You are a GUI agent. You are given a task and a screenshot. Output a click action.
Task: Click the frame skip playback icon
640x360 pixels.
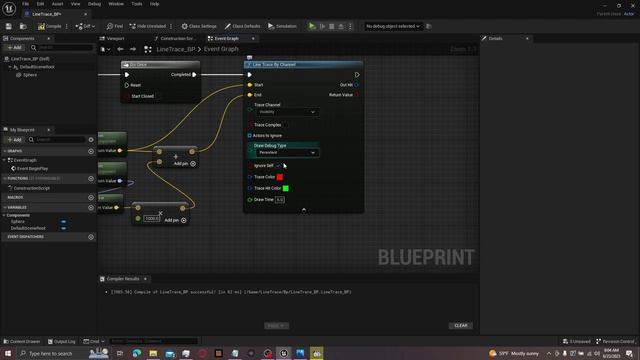click(x=322, y=26)
